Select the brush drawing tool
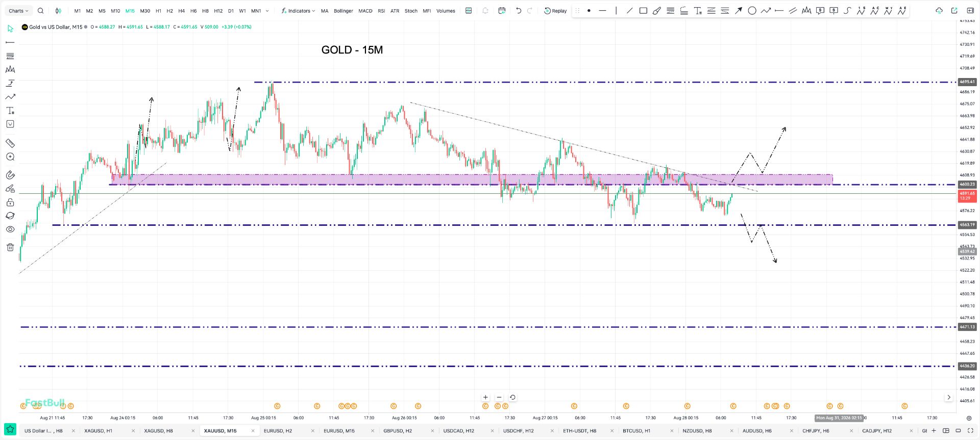Screen dimensions: 980x440 [657, 11]
